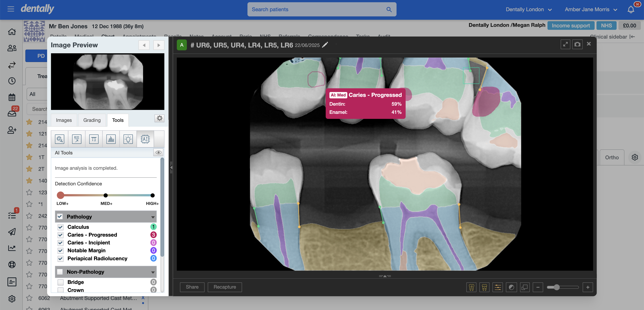Click the tooth crown overlay icon
The width and height of the screenshot is (644, 310).
[484, 287]
